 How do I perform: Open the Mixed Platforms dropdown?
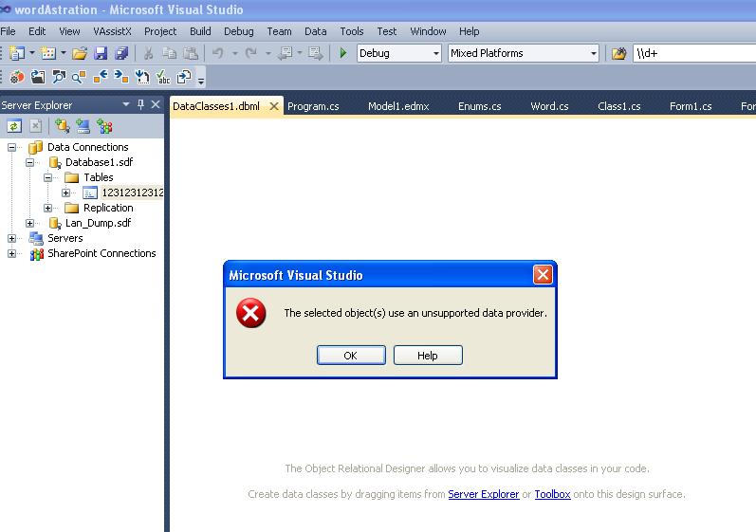[x=594, y=53]
